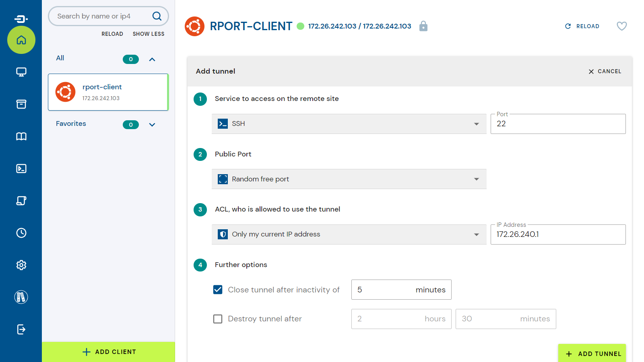Image resolution: width=644 pixels, height=362 pixels.
Task: Click the monitor icon in sidebar
Action: click(21, 72)
